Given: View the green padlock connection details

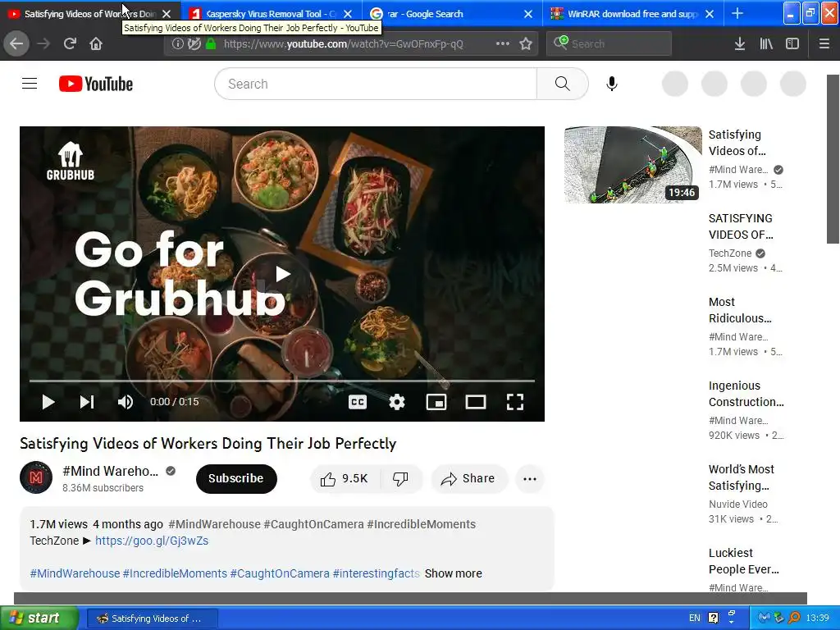Looking at the screenshot, I should click(x=211, y=44).
